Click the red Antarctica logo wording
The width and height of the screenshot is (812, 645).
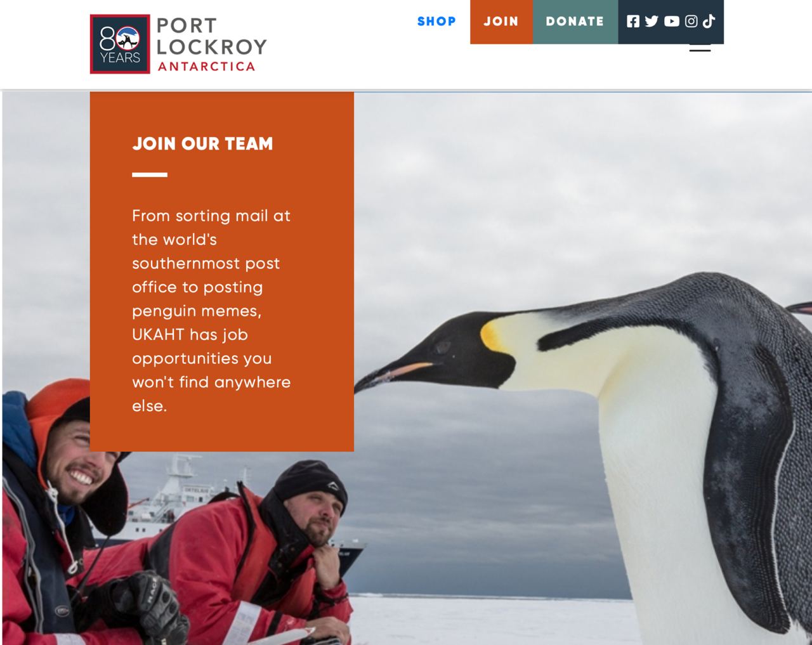[206, 67]
